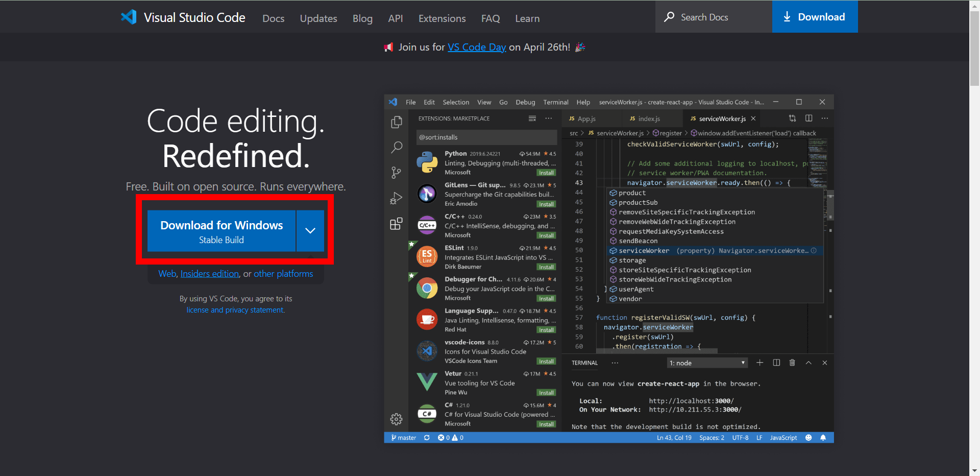Close the terminal panel with the X icon
Viewport: 980px width, 476px height.
pos(825,363)
